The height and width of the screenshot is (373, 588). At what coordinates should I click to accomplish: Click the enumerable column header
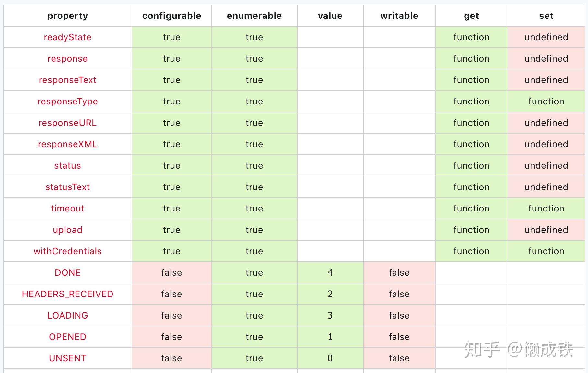[254, 16]
